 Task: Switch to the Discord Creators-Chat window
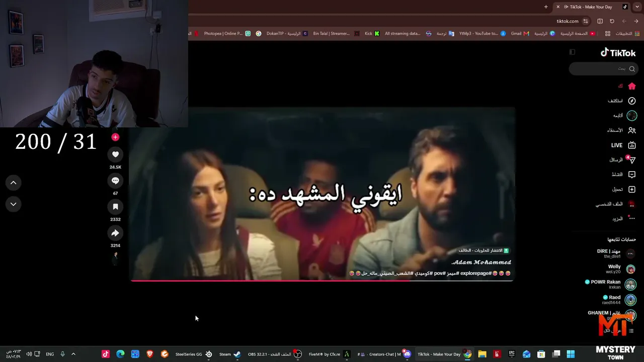click(384, 354)
